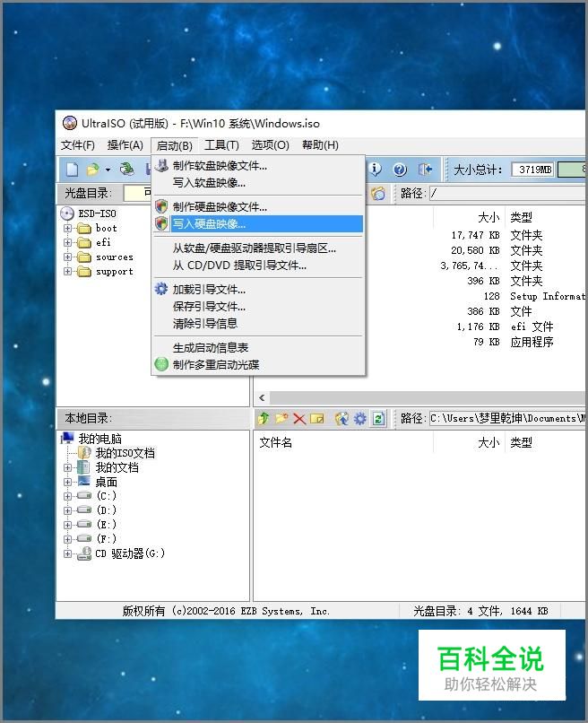Click the blue info toolbar icon
Screen dimensions: 588x723
click(376, 170)
